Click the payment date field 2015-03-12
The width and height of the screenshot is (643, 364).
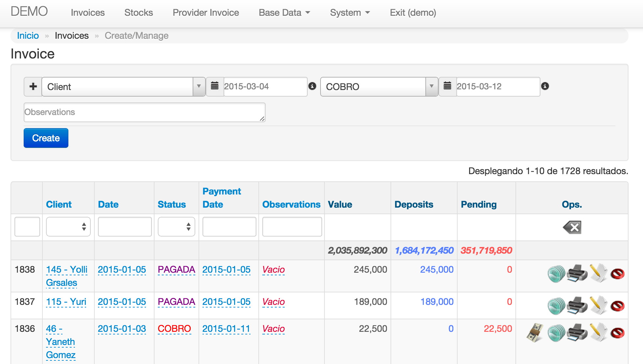[498, 86]
